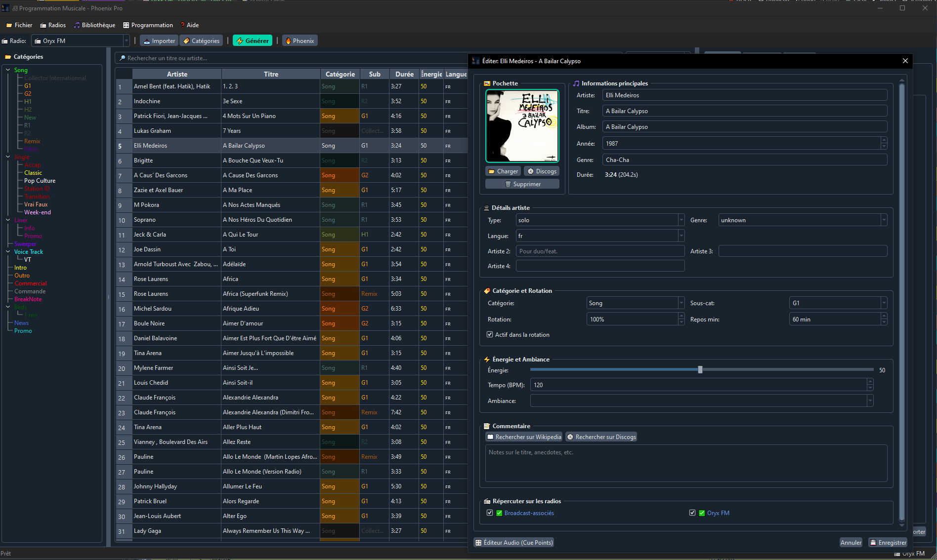Delete cover with Supprimer button

pyautogui.click(x=522, y=184)
